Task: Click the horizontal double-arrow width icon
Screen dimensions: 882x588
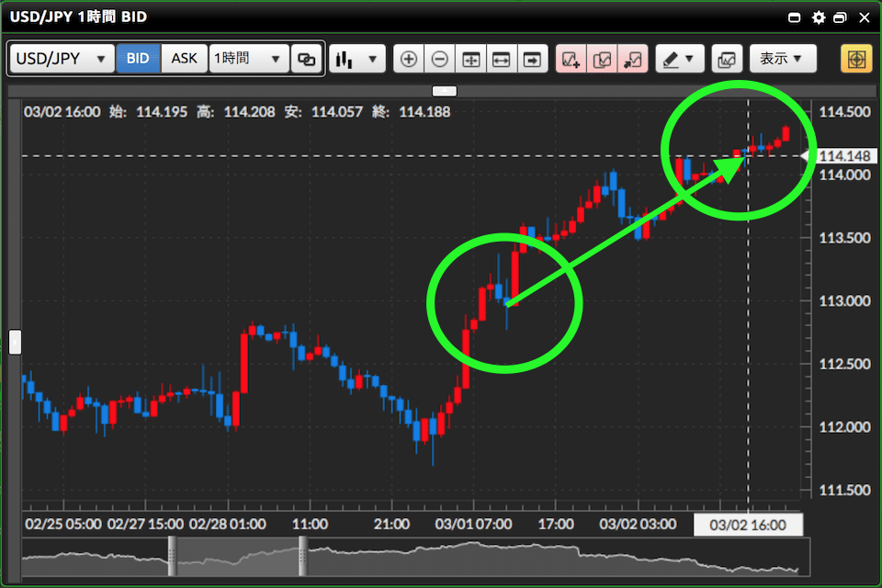Action: tap(502, 59)
